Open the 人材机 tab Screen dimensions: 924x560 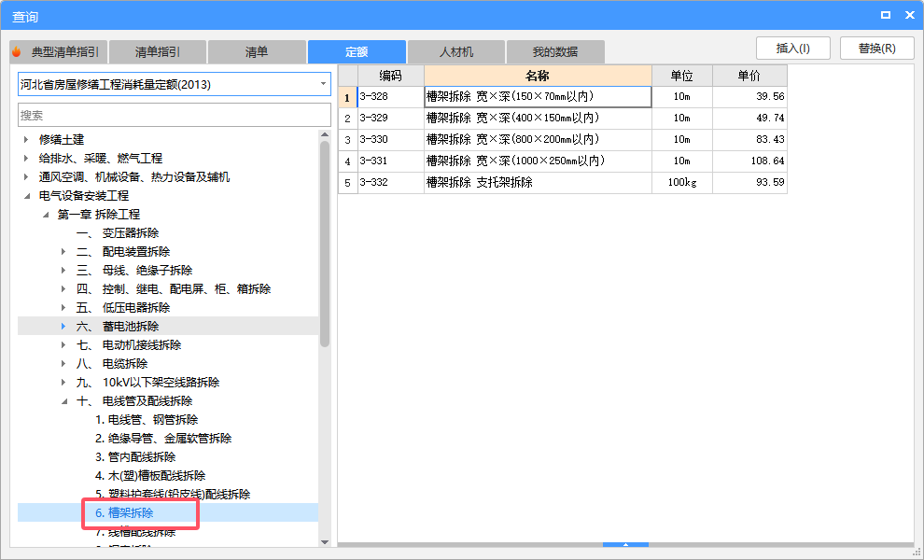[456, 52]
